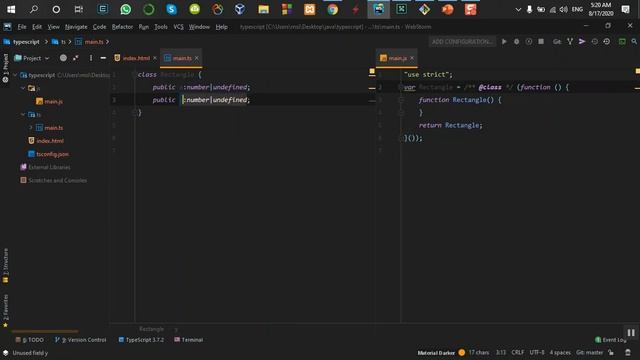Click the Debug bug icon in toolbar
640x360 pixels.
[x=516, y=42]
